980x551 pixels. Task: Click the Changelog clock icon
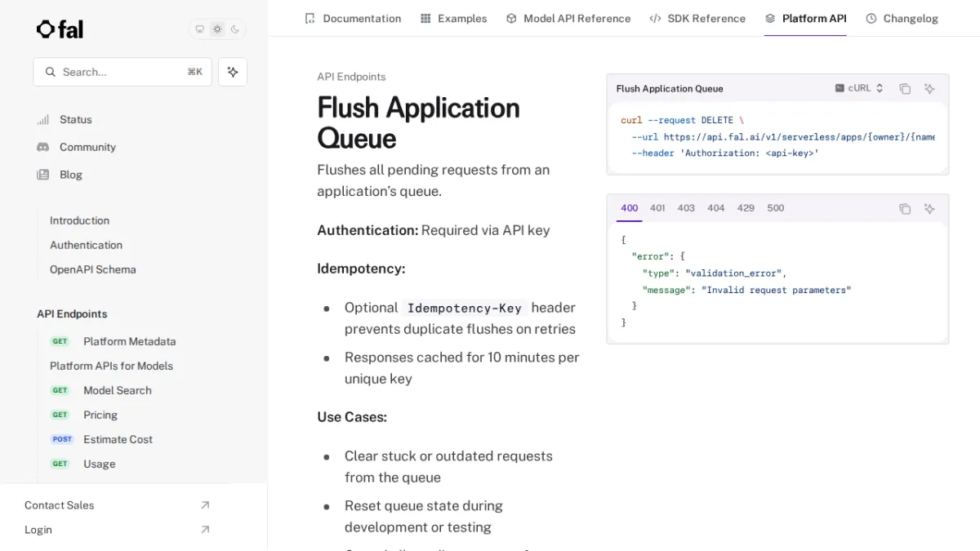tap(871, 18)
